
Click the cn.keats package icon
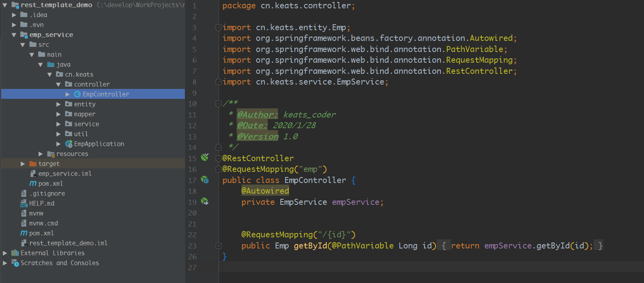click(59, 74)
